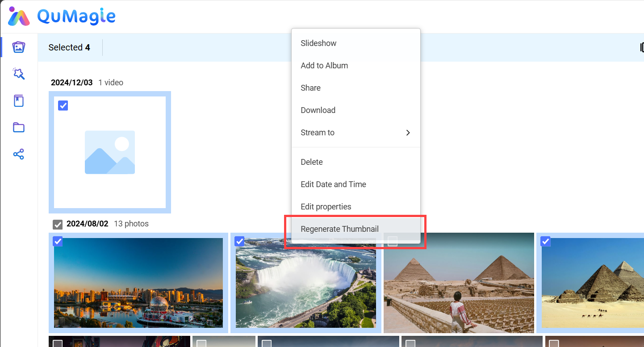Open the Sharing sidebar icon
This screenshot has width=644, height=347.
pos(18,155)
